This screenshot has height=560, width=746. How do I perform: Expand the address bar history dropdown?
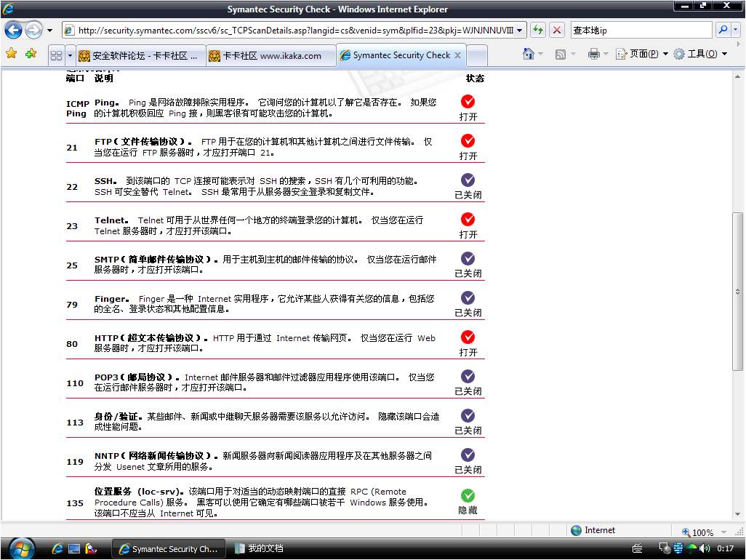(x=520, y=31)
